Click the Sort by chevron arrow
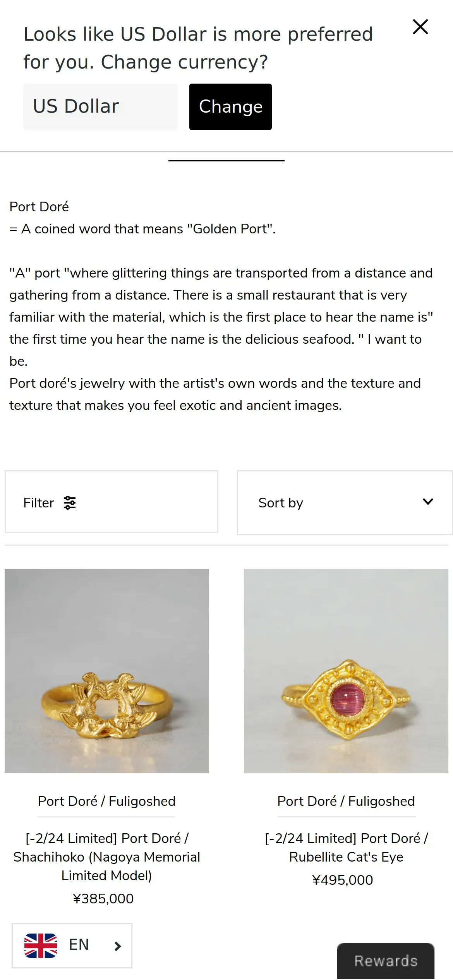The height and width of the screenshot is (980, 453). pyautogui.click(x=428, y=502)
